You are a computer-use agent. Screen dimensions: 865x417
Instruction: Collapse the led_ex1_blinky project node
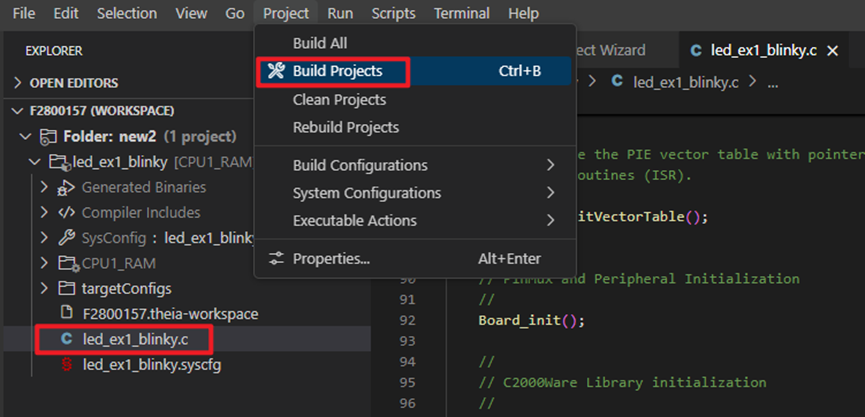pos(35,162)
